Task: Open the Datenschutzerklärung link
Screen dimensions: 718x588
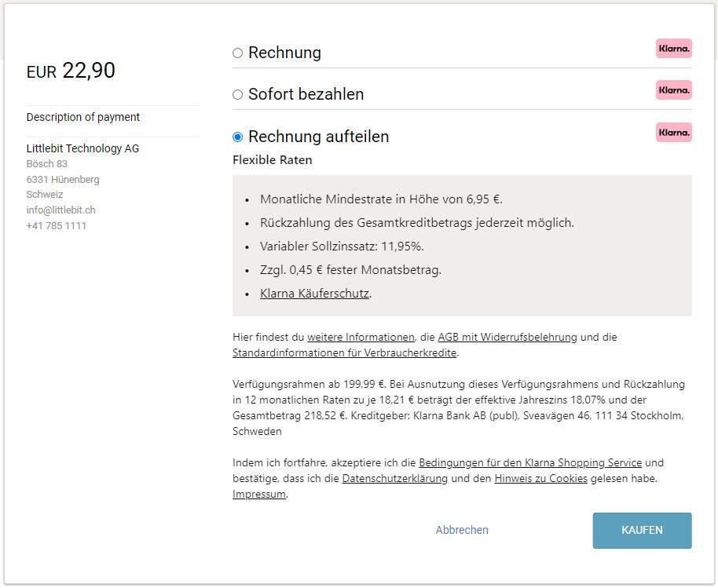Action: click(x=394, y=479)
